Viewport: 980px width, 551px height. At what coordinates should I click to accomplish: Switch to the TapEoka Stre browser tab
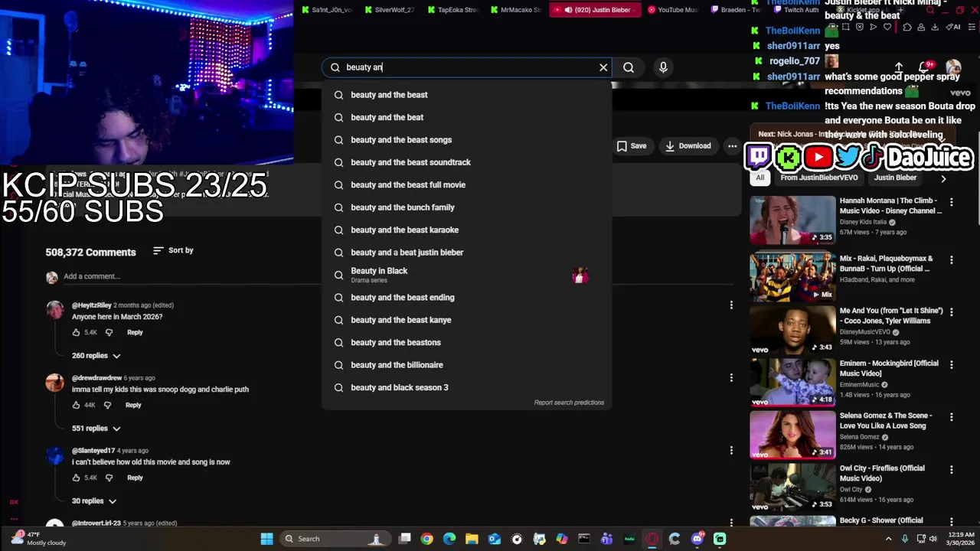pyautogui.click(x=452, y=10)
